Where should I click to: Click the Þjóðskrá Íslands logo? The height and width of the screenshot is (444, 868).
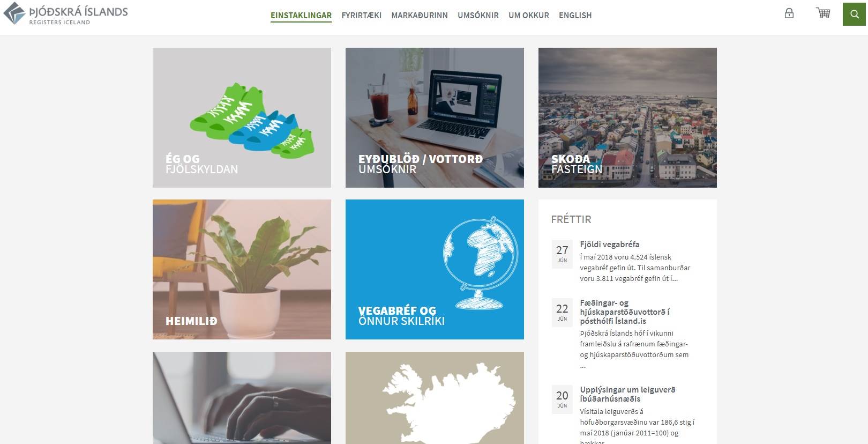click(65, 14)
